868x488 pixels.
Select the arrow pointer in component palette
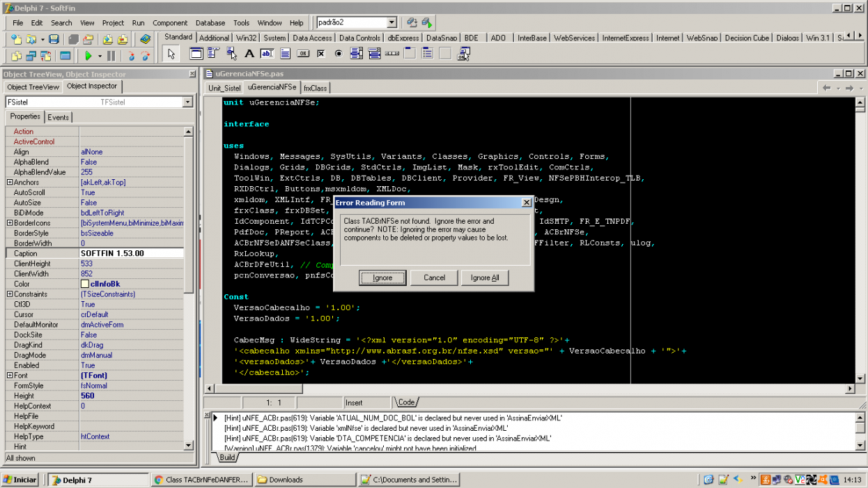coord(171,54)
